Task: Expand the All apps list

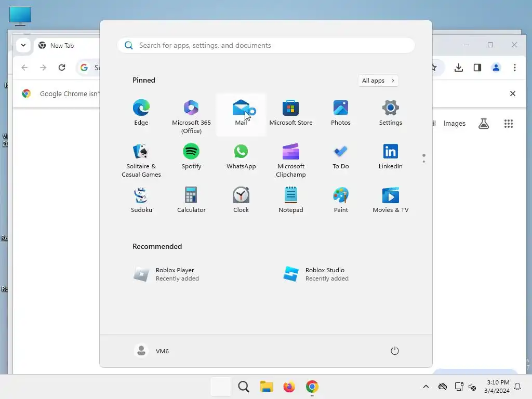Action: tap(378, 81)
